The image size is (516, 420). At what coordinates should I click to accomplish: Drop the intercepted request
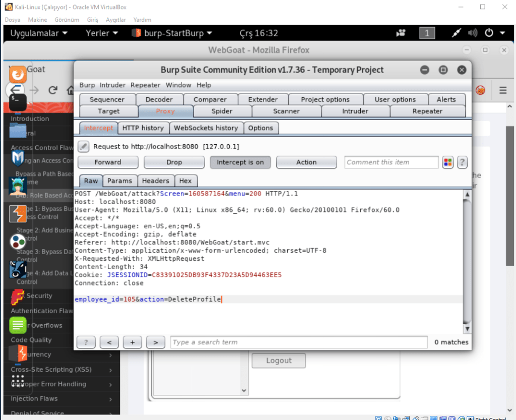[x=174, y=162]
